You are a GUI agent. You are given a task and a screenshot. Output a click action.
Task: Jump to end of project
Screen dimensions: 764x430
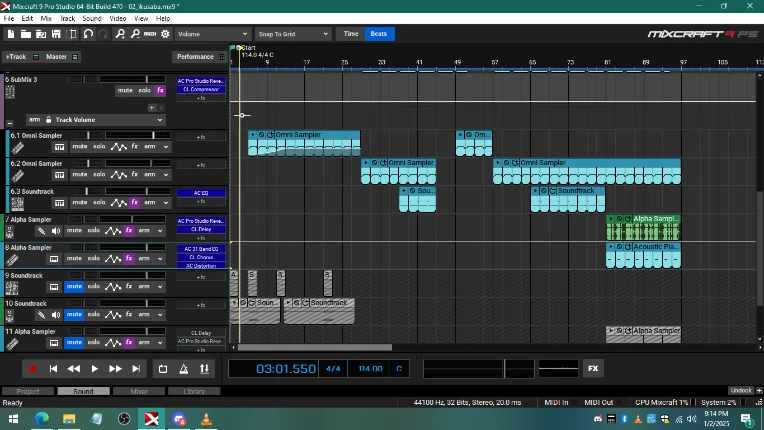136,369
